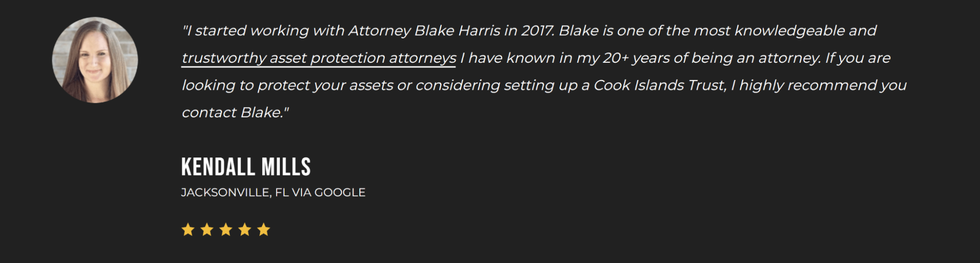Viewport: 980px width, 263px height.
Task: Select the fourth gold rating star
Action: tap(245, 229)
